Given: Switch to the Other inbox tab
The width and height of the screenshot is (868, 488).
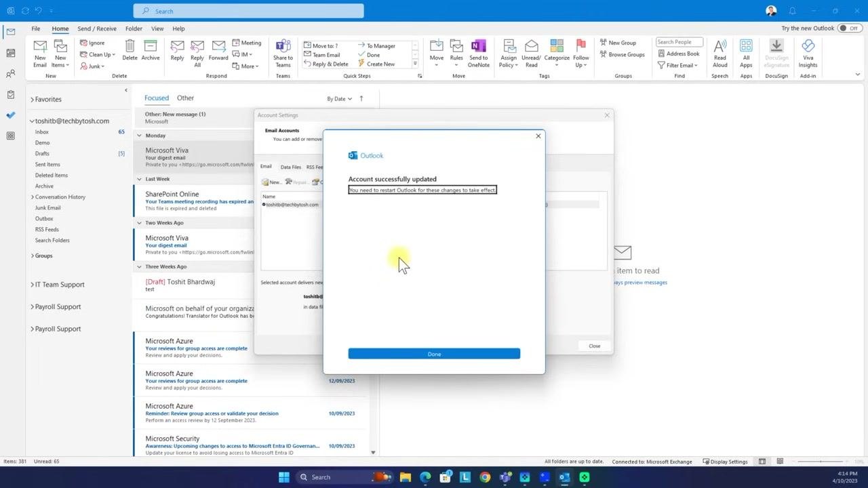Looking at the screenshot, I should (185, 98).
